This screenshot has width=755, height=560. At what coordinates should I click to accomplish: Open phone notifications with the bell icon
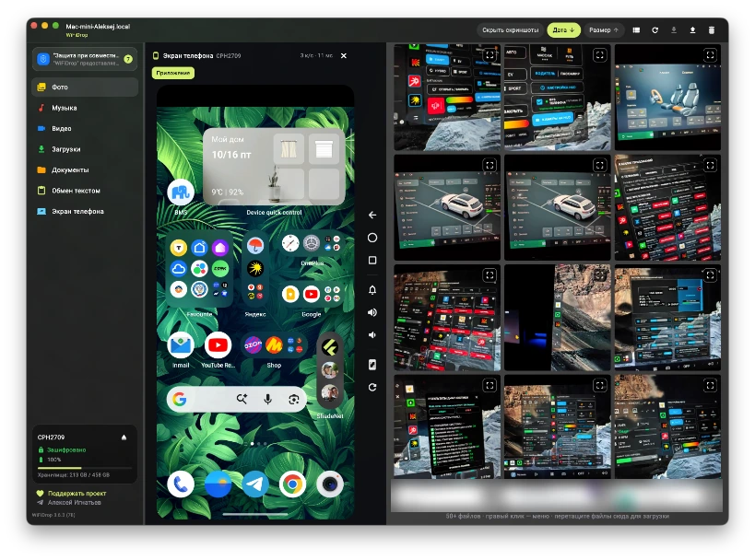[x=372, y=289]
